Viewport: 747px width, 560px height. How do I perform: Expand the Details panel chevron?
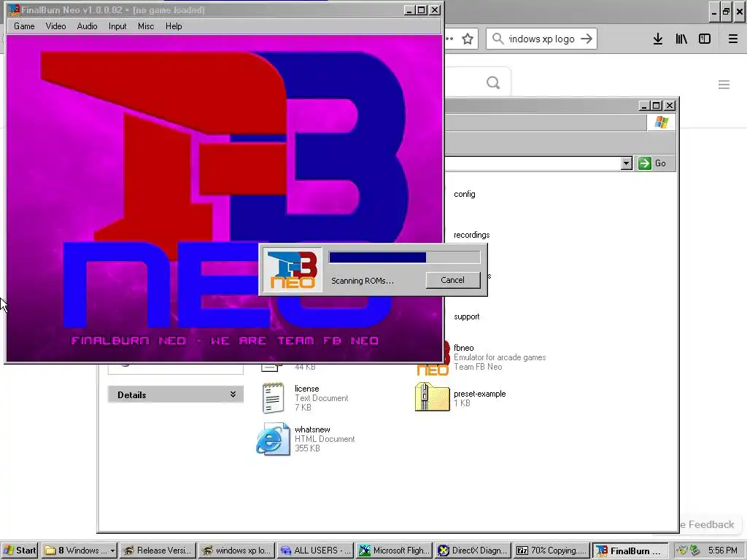[x=233, y=394]
